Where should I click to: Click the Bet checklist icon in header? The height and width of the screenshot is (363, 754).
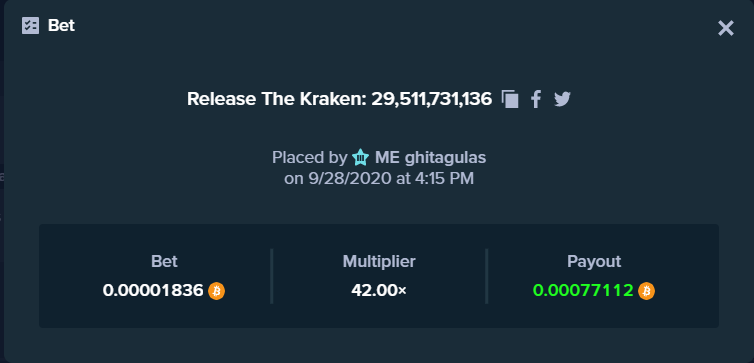[x=30, y=25]
